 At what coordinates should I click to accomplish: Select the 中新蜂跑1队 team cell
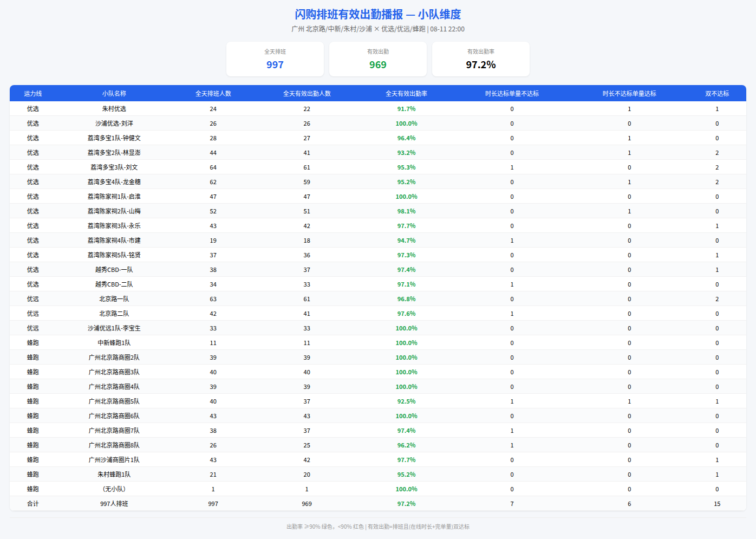(114, 343)
